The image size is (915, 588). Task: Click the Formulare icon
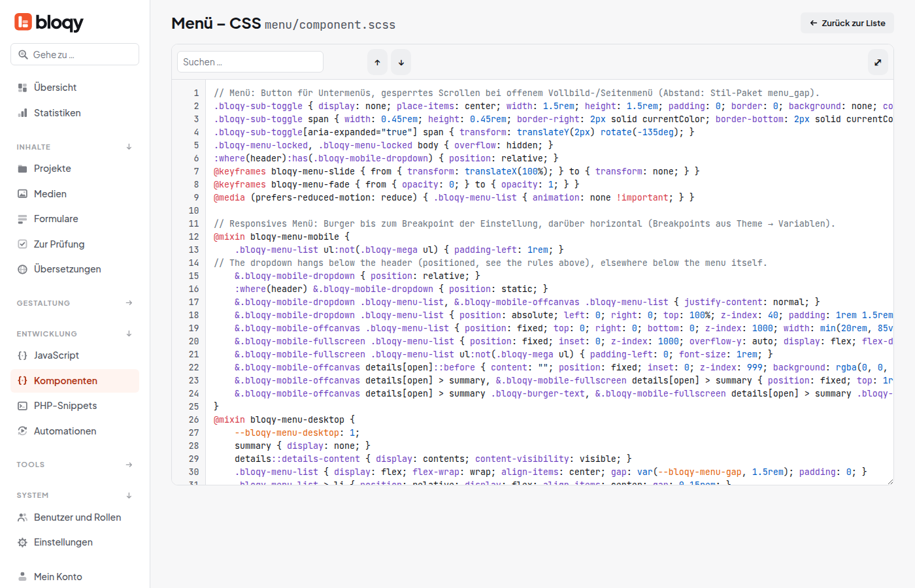click(x=22, y=219)
